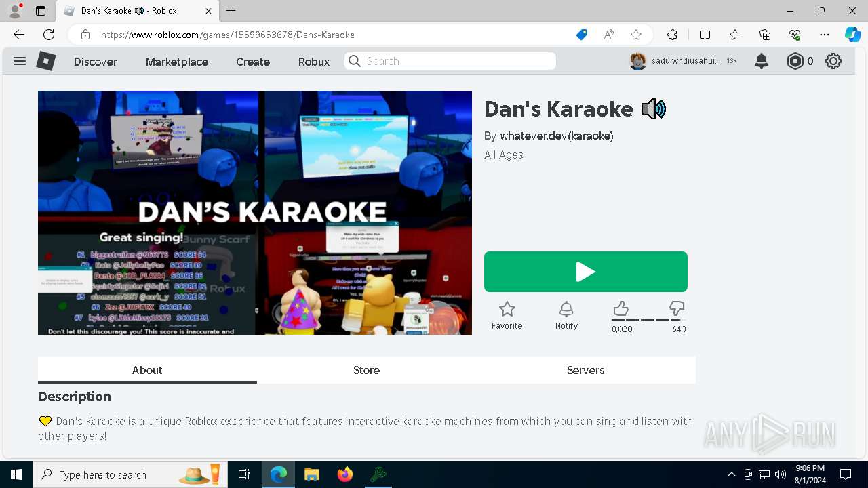Open the Discover page

tap(96, 62)
